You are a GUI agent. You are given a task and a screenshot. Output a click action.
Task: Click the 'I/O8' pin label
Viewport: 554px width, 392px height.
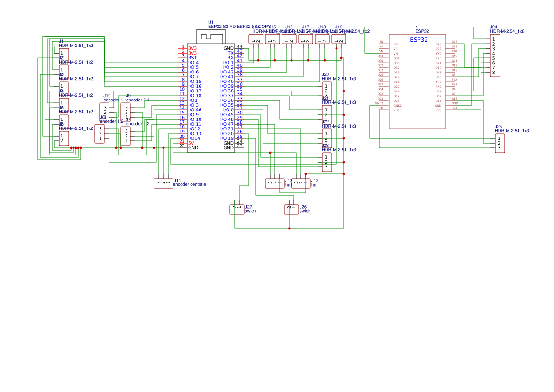pyautogui.click(x=192, y=101)
